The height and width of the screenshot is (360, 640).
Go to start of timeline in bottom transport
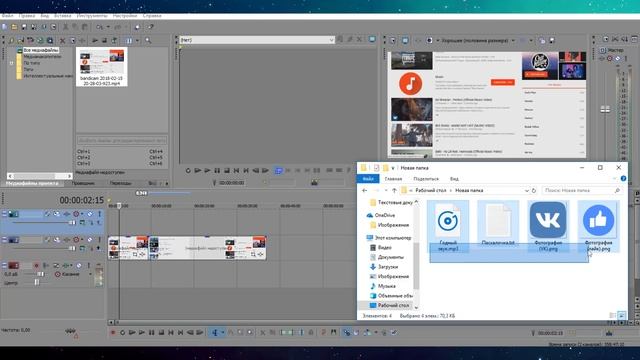(x=171, y=333)
